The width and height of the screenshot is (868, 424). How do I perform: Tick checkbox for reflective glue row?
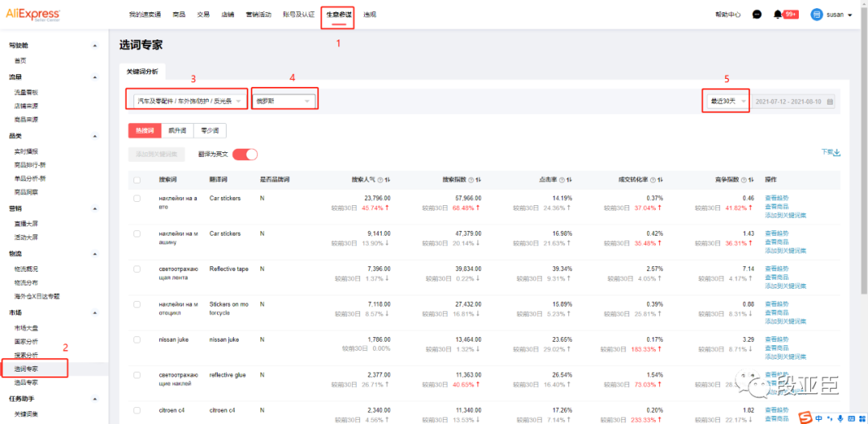pos(137,375)
